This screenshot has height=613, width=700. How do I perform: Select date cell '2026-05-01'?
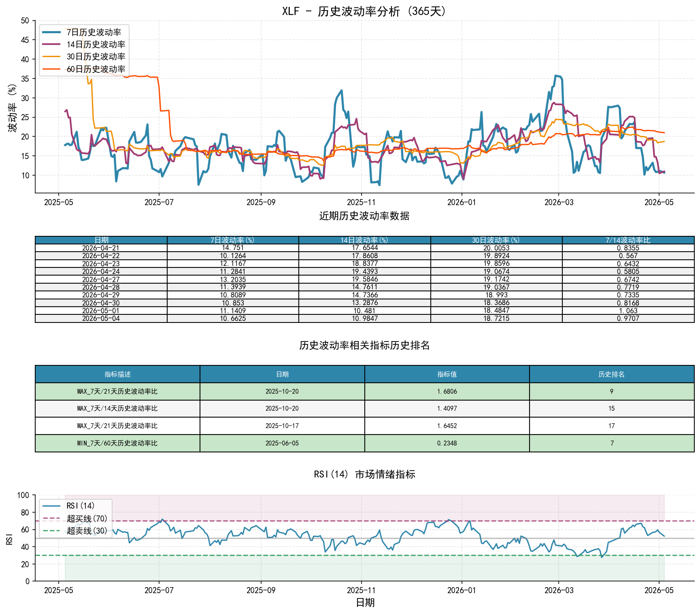click(x=101, y=311)
